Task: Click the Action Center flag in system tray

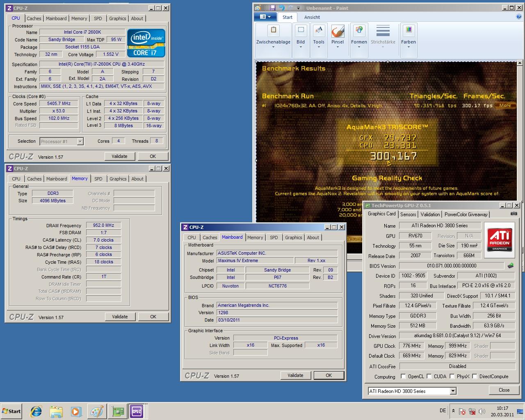Action: tap(462, 411)
